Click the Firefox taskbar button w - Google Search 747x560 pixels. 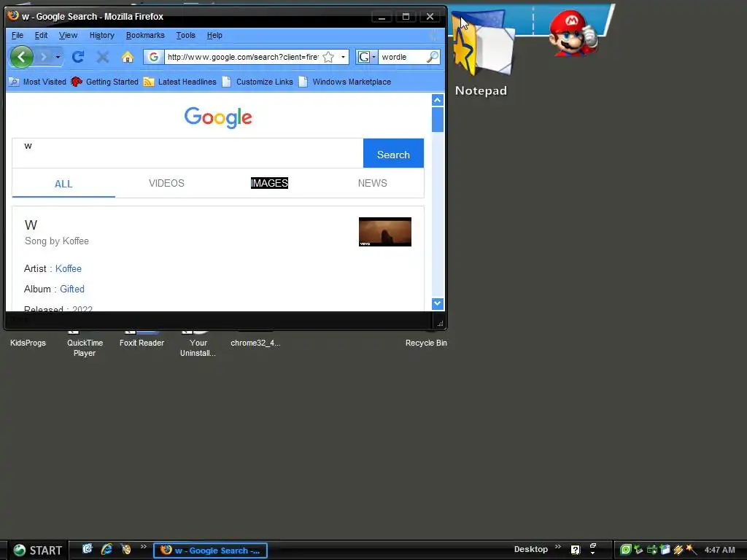coord(210,551)
